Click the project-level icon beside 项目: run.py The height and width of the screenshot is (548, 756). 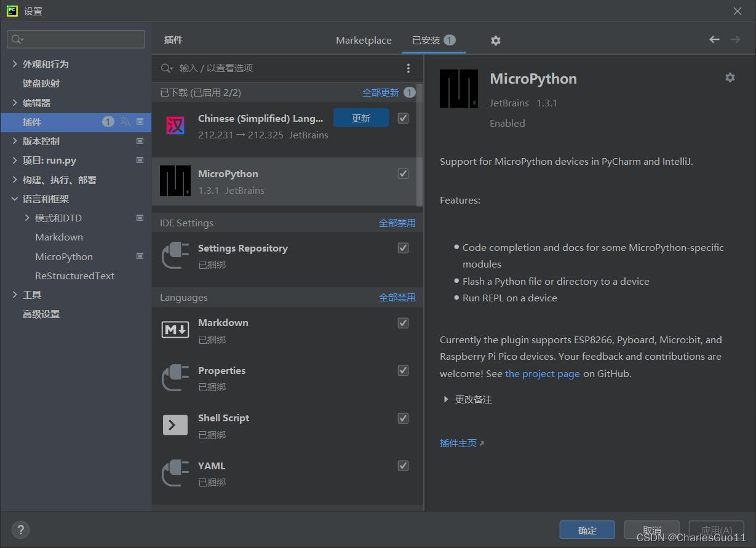pos(140,160)
